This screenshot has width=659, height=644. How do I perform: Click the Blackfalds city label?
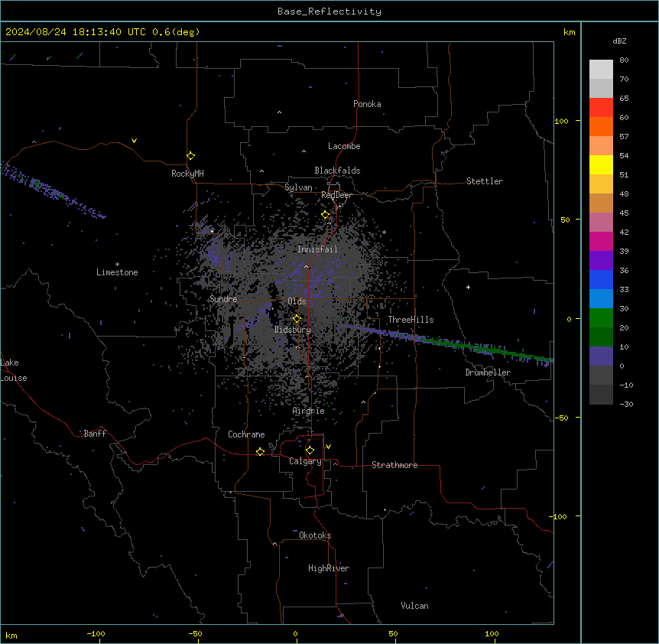click(337, 171)
